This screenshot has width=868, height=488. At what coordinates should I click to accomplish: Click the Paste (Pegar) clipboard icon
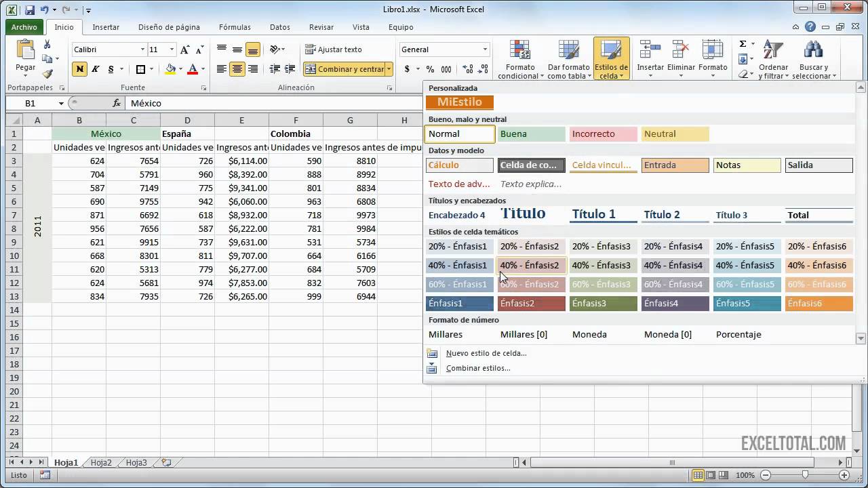point(25,51)
